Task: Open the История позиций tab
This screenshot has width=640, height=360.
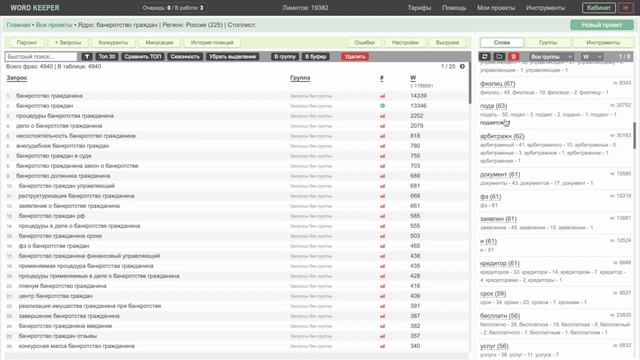Action: point(212,42)
